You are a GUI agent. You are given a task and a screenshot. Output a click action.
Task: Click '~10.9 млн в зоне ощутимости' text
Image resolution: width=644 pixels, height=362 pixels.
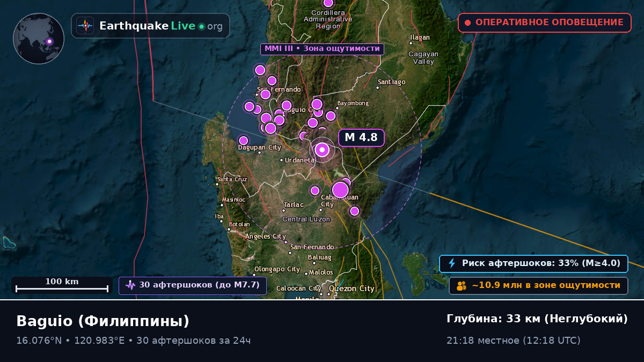(x=546, y=285)
